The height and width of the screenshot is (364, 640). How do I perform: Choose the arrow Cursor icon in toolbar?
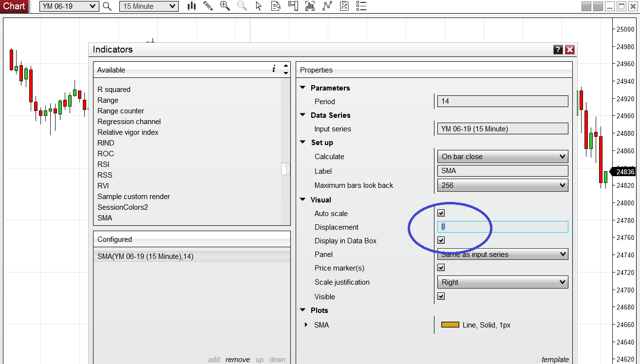click(259, 6)
